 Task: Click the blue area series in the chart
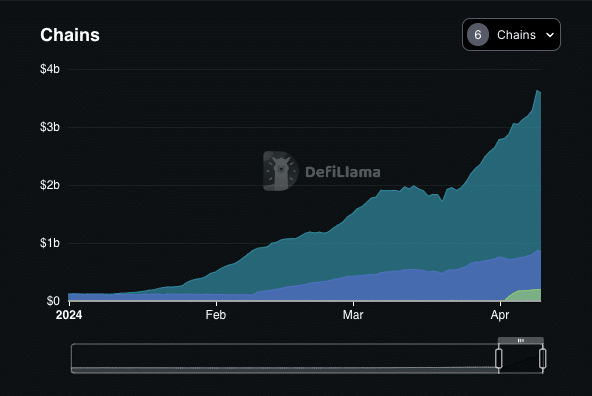pos(378,287)
